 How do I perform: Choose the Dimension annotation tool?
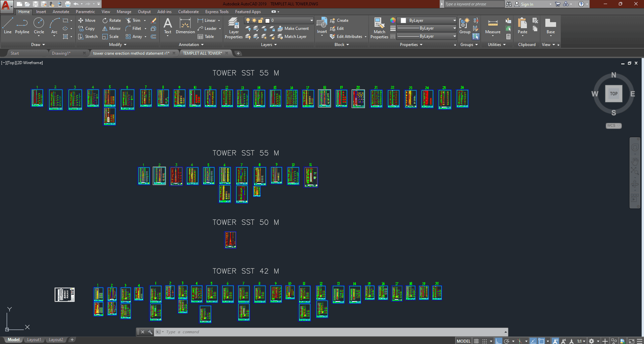coord(185,26)
